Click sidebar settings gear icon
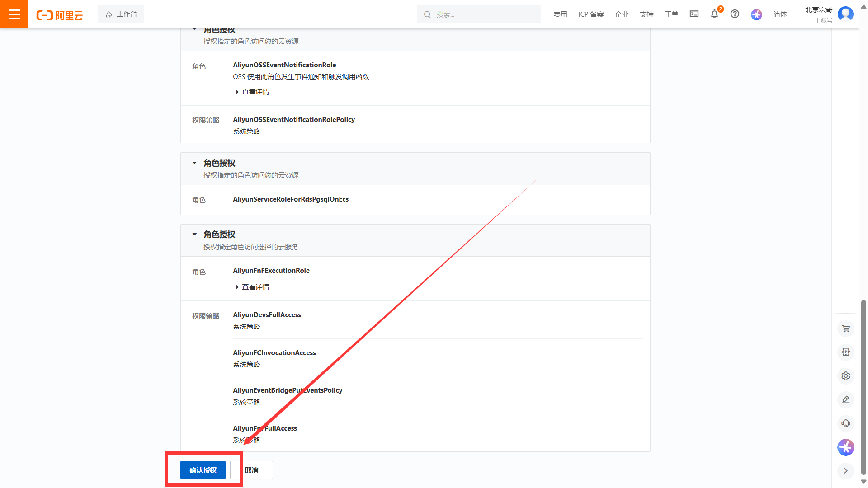 click(x=846, y=375)
